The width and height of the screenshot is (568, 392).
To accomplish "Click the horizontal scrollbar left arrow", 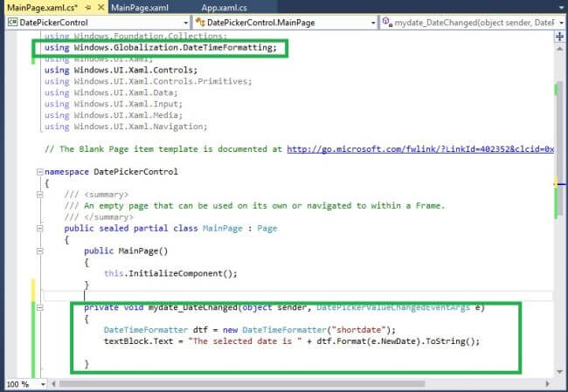I will click(53, 383).
